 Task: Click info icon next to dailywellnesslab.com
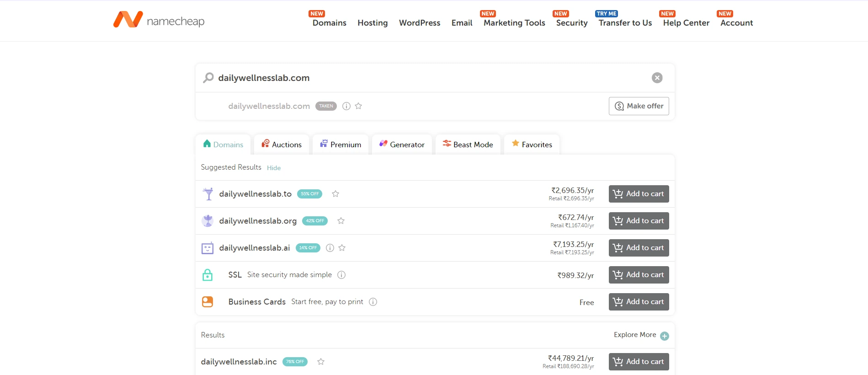click(346, 106)
